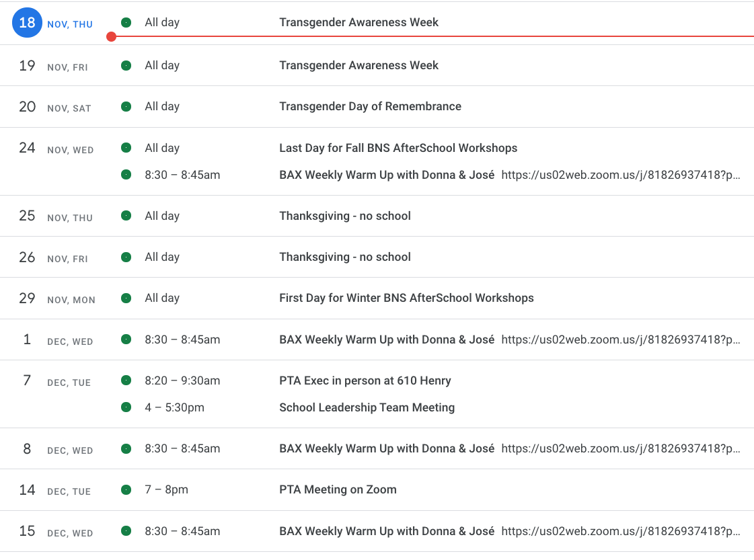This screenshot has width=754, height=560.
Task: Click green dot beside Transgender Day of Remembrance
Action: 126,106
